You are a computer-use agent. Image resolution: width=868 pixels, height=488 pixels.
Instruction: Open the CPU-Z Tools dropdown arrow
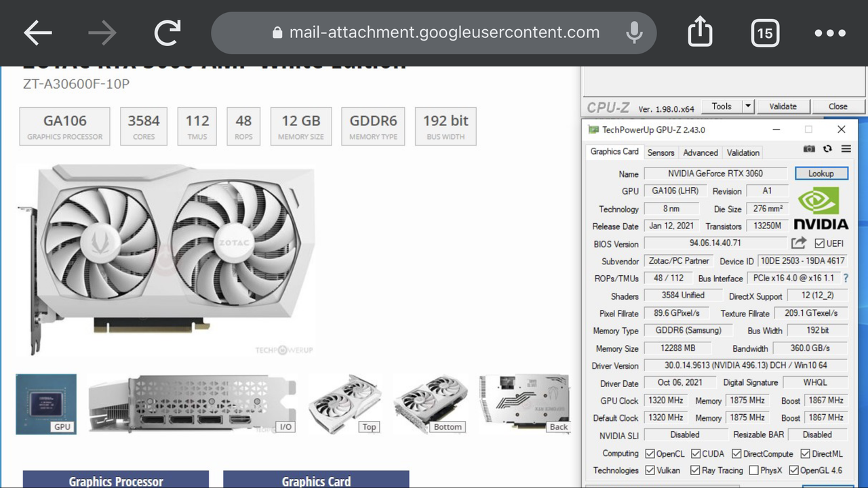tap(748, 106)
